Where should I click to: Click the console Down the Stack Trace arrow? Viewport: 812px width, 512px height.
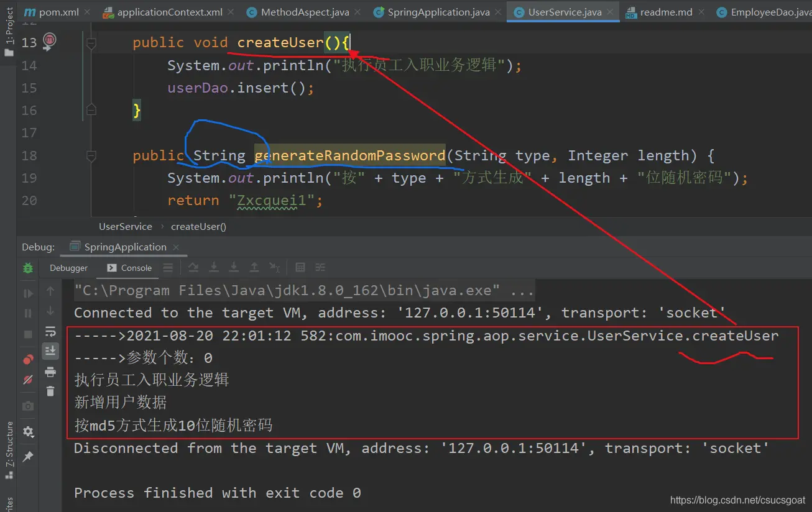tap(50, 311)
